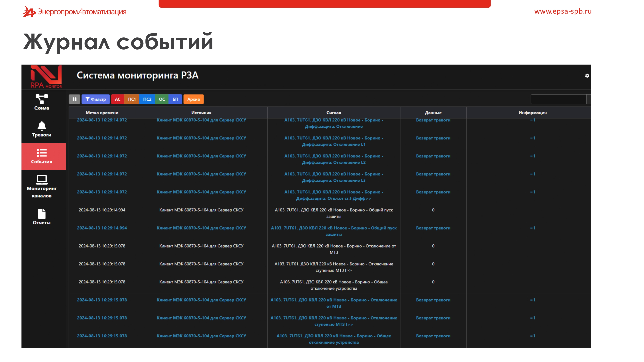644x362 pixels.
Task: Toggle the red АС filter
Action: tap(118, 99)
